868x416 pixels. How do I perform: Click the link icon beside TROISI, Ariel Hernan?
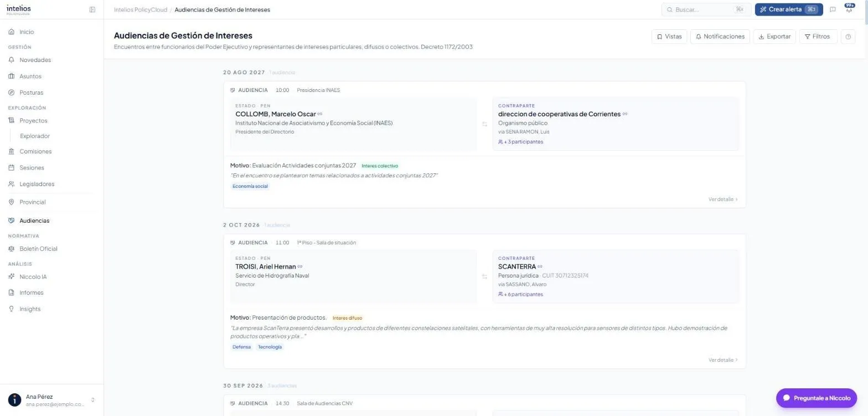[x=300, y=266]
